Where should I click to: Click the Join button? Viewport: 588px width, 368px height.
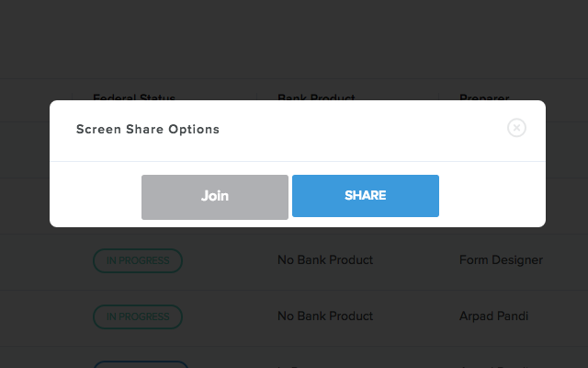point(215,197)
